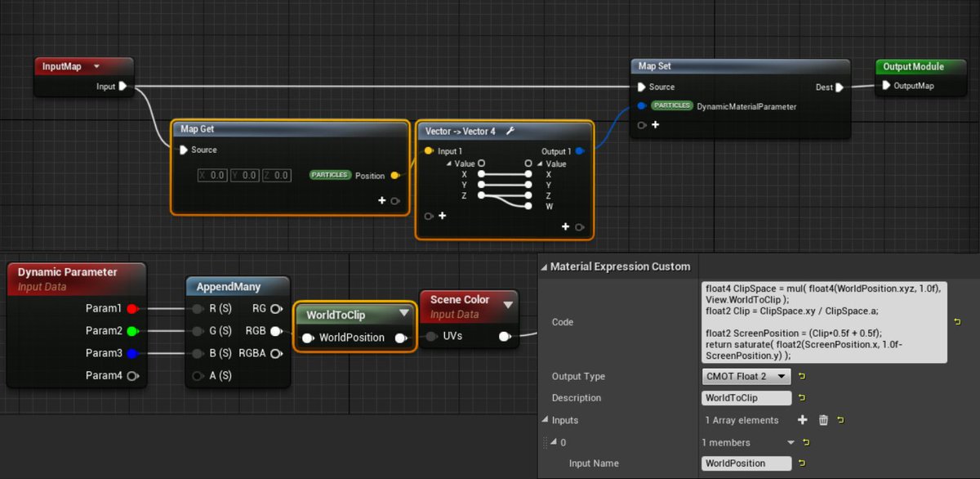Click the Output 1 pin on Vector -> Vector 4
The height and width of the screenshot is (479, 980).
(579, 151)
